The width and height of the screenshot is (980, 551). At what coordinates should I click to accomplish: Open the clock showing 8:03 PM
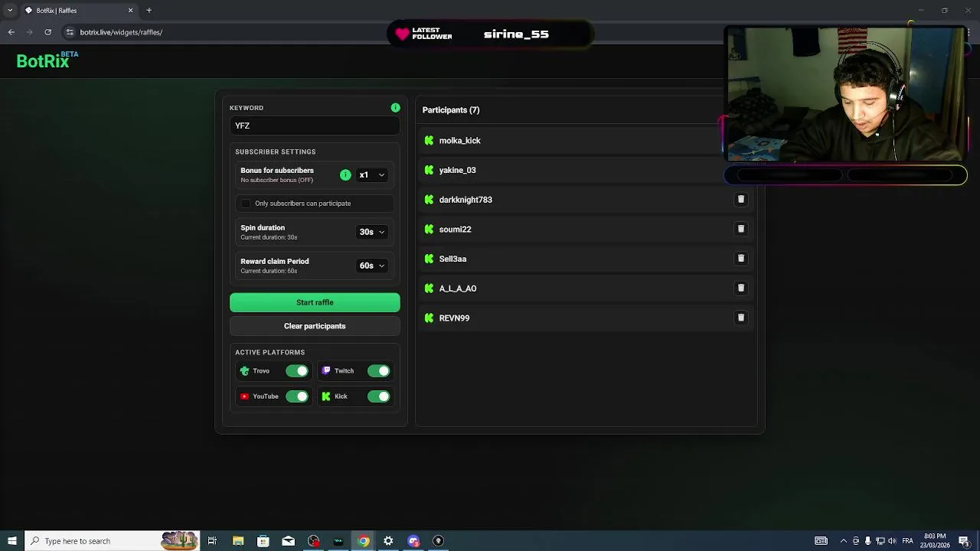(x=935, y=541)
